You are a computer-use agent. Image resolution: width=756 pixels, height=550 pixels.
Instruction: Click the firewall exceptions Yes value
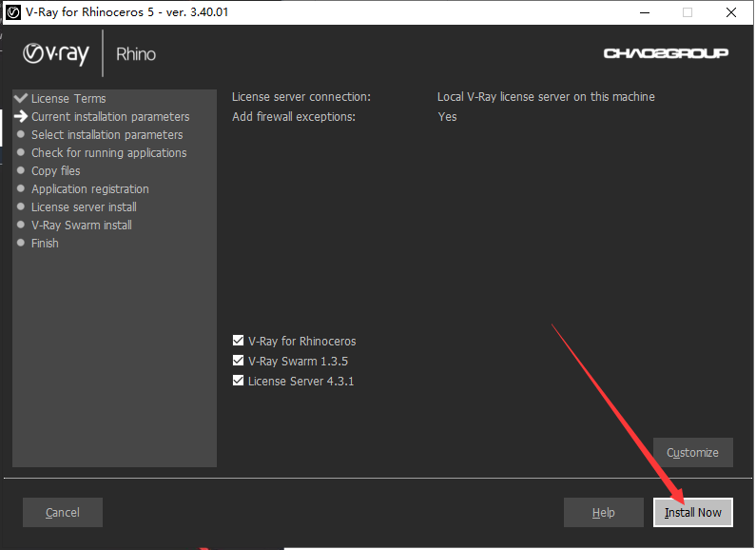point(447,117)
